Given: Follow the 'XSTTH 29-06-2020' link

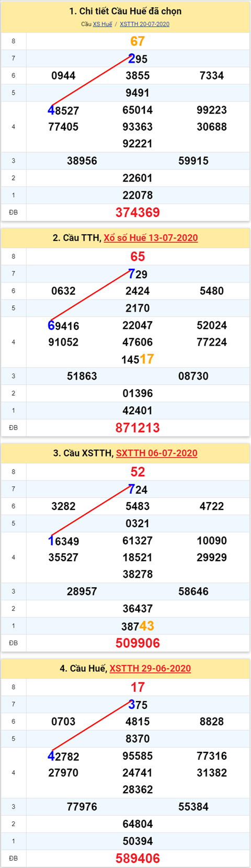Looking at the screenshot, I should pos(150,669).
